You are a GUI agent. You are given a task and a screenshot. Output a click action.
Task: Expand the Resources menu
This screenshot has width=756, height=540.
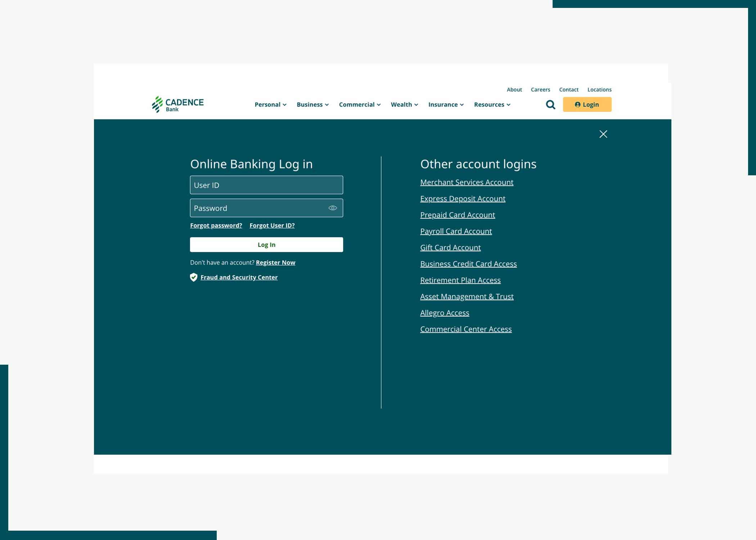tap(492, 104)
